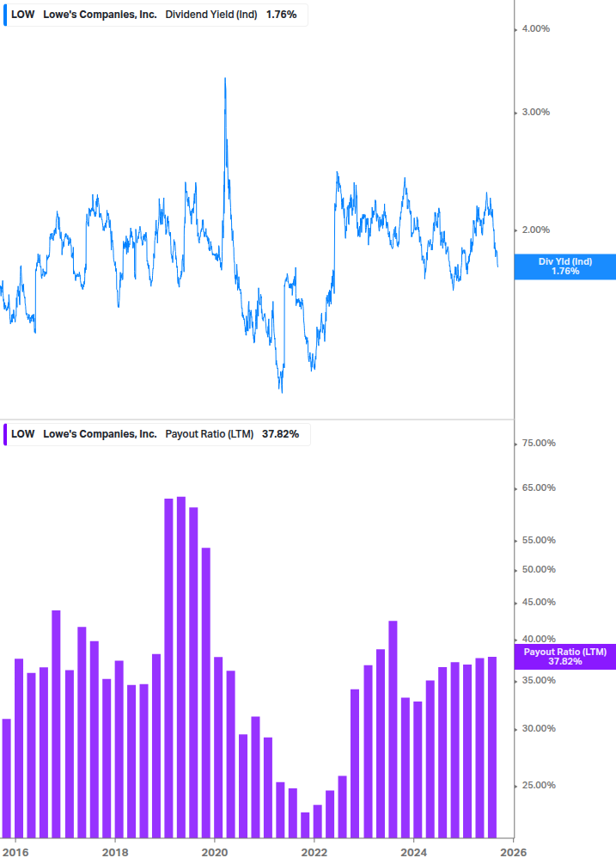Click the 2016 label on the time axis

[x=15, y=853]
